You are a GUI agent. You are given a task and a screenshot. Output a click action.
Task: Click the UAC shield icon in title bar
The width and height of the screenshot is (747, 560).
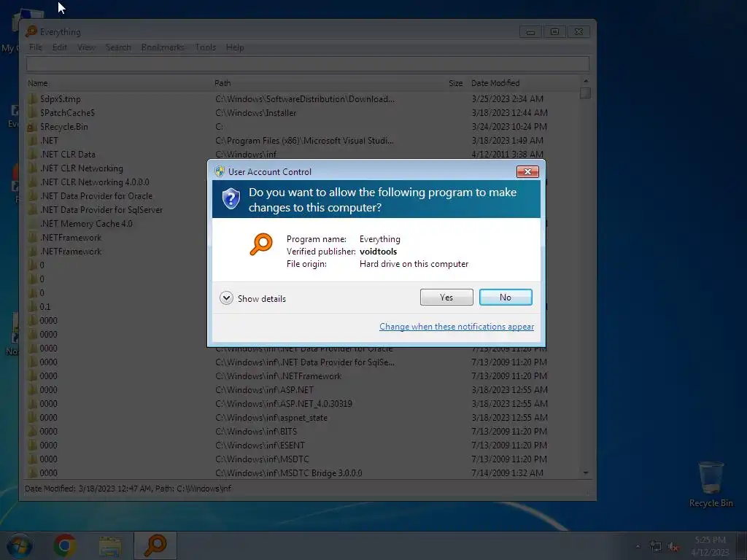[219, 171]
